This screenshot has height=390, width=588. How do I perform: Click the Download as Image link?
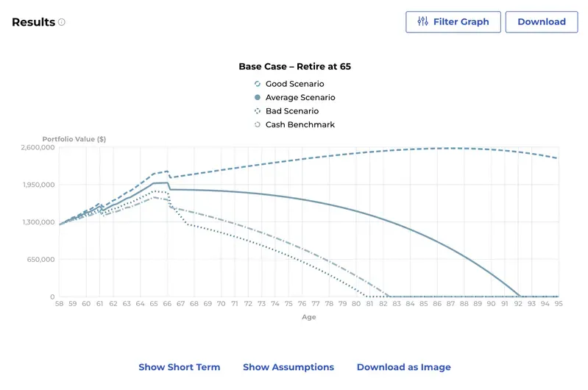point(403,366)
